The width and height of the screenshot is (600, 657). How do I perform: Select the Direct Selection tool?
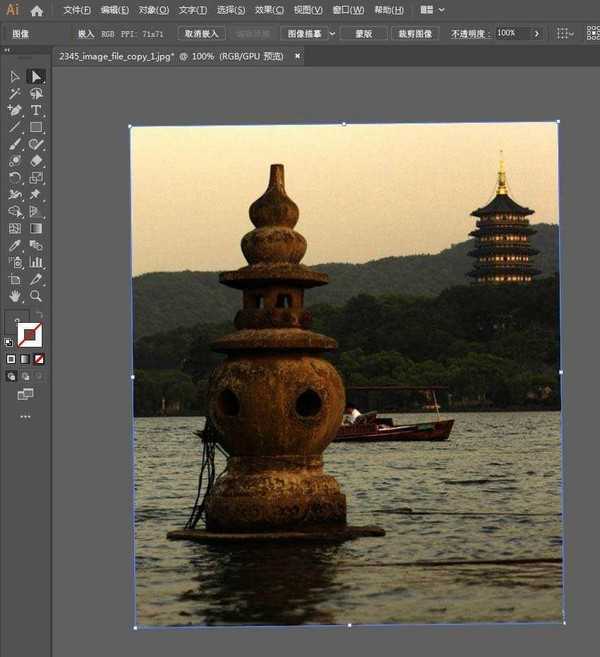click(36, 77)
